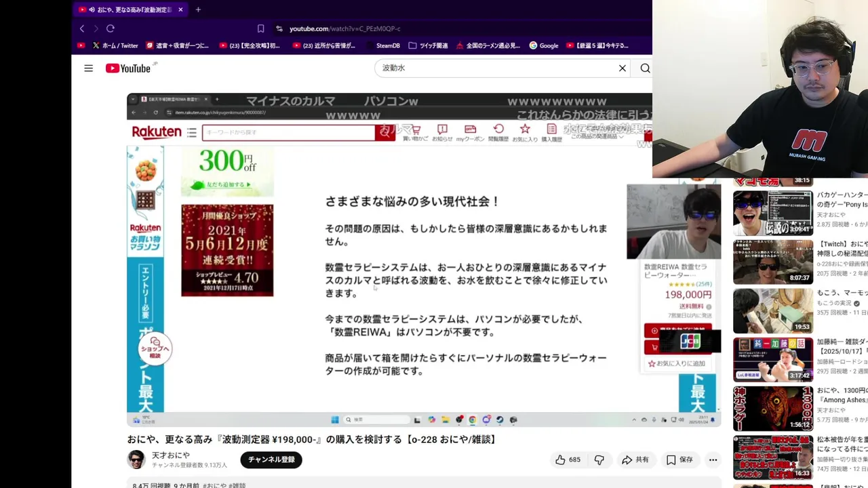This screenshot has width=868, height=488.
Task: Open the 加藤純一切り抜き集 channel name
Action: tap(842, 459)
